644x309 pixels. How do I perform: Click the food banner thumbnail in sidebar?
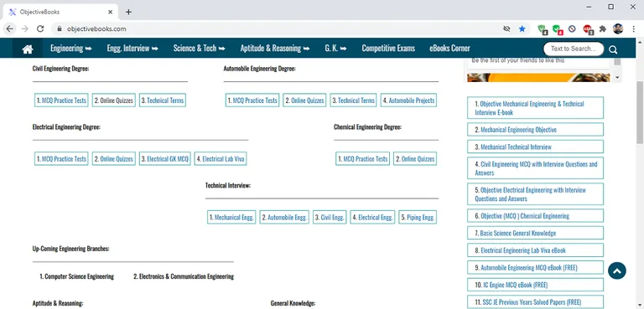(538, 78)
